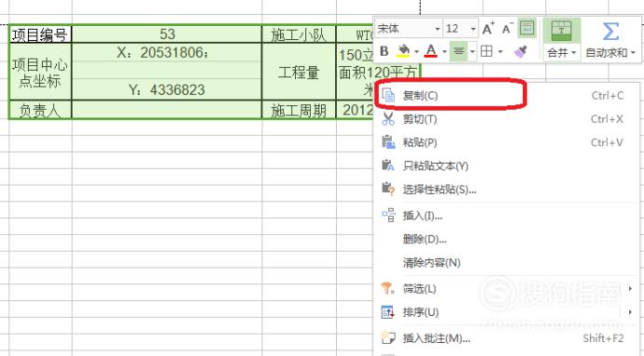The height and width of the screenshot is (356, 644).
Task: Choose 粘贴(P) from context menu
Action: pos(506,142)
